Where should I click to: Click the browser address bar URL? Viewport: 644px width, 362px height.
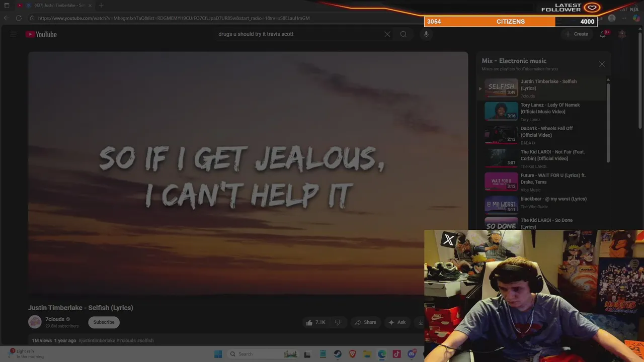click(174, 18)
